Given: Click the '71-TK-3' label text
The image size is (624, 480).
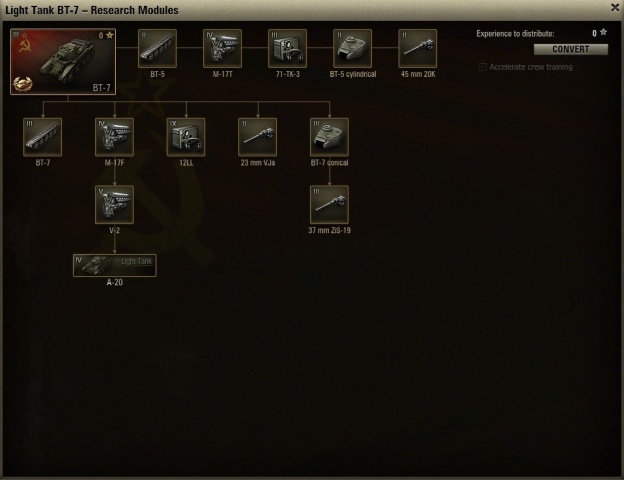Looking at the screenshot, I should coord(287,74).
